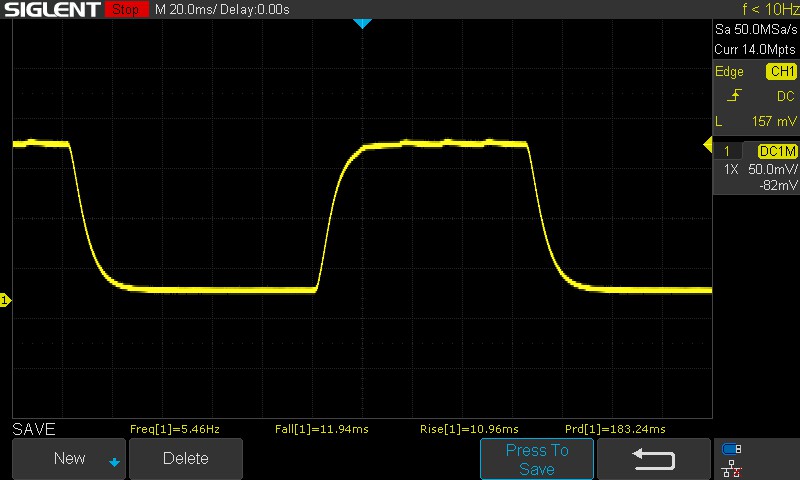The width and height of the screenshot is (800, 480).
Task: Click the DC1M channel coupling label
Action: (x=777, y=151)
